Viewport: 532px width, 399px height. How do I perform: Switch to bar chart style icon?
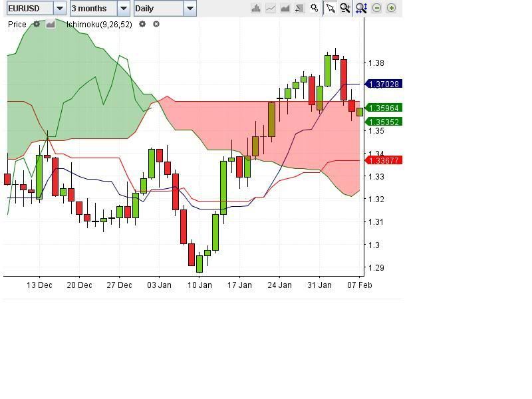(256, 8)
